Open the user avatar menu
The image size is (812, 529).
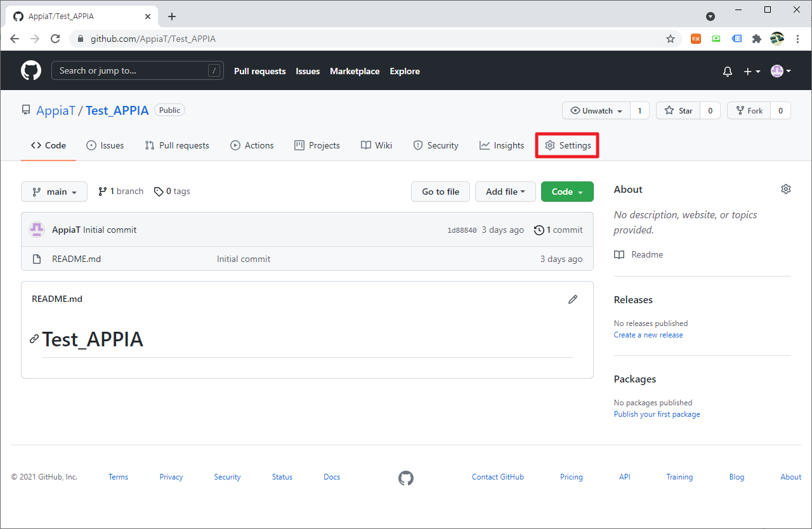point(780,71)
